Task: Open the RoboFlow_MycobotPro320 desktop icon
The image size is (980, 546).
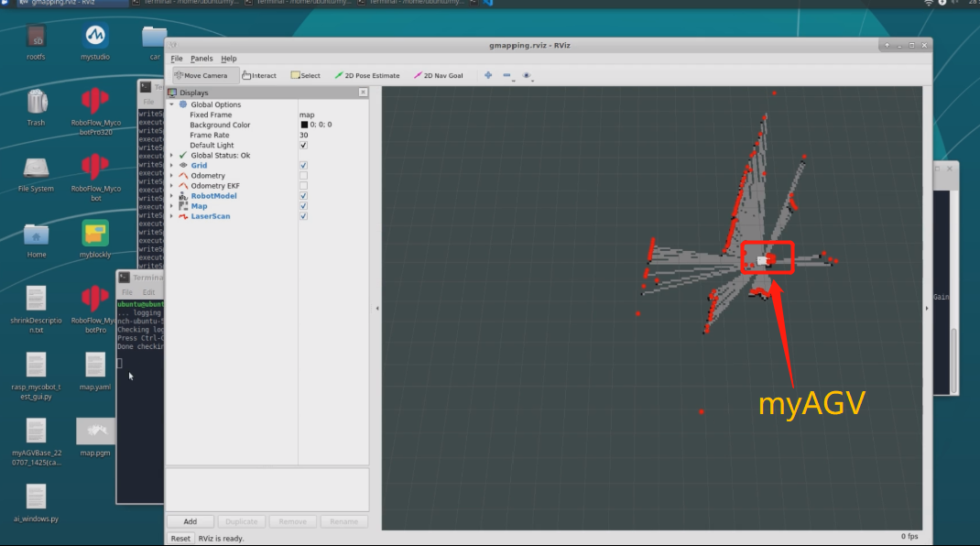Action: (95, 101)
